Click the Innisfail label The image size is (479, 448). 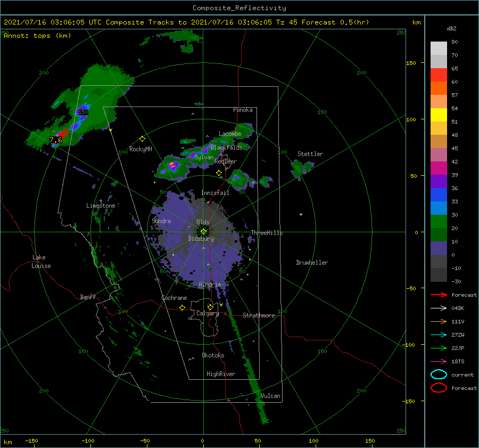(215, 193)
